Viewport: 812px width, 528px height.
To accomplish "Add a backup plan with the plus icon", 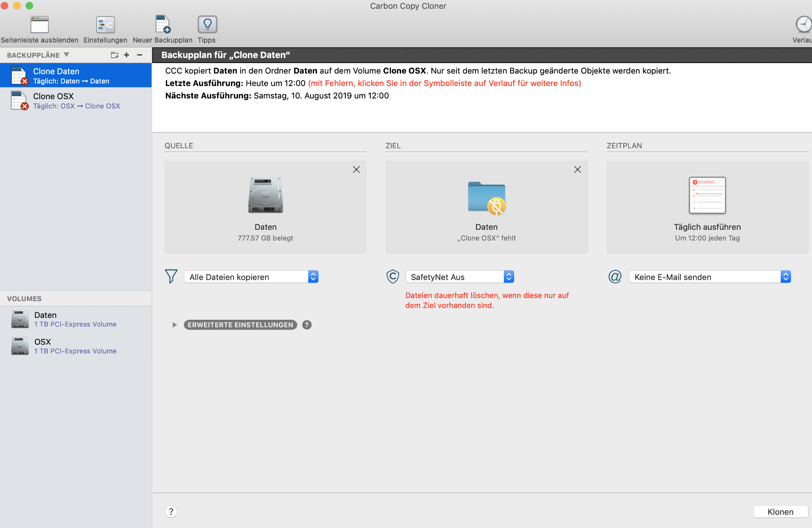I will coord(127,55).
